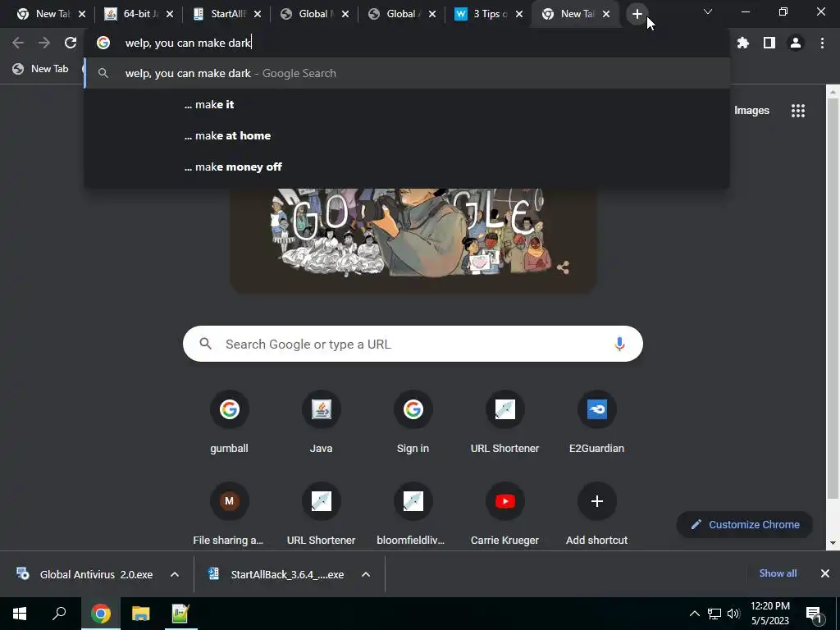840x630 pixels.
Task: Choose 'welp, you can make dark' Google Search
Action: [407, 73]
